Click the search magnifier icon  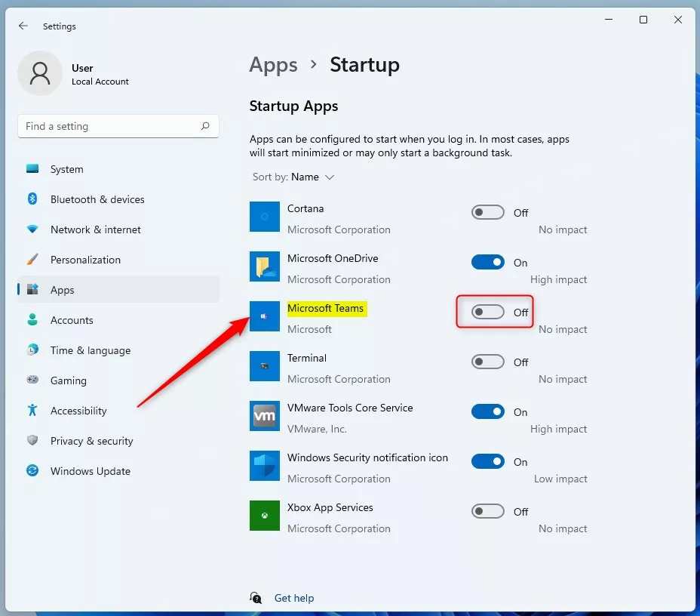tap(205, 126)
